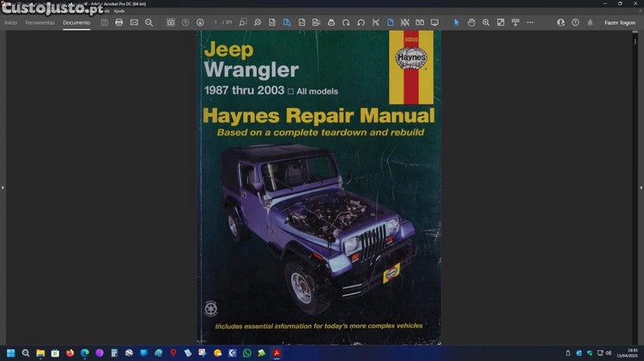This screenshot has width=644, height=361.
Task: Switch to the Início tab
Action: [11, 22]
